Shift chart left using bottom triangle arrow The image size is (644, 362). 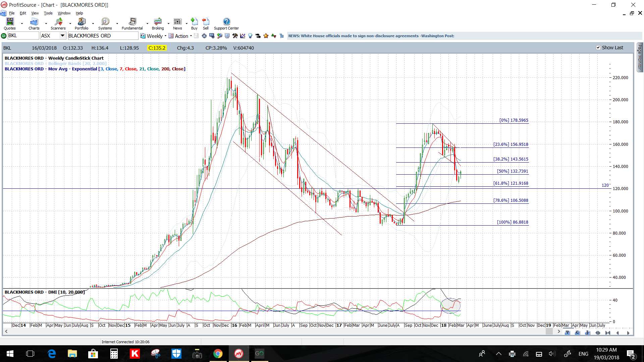point(618,333)
